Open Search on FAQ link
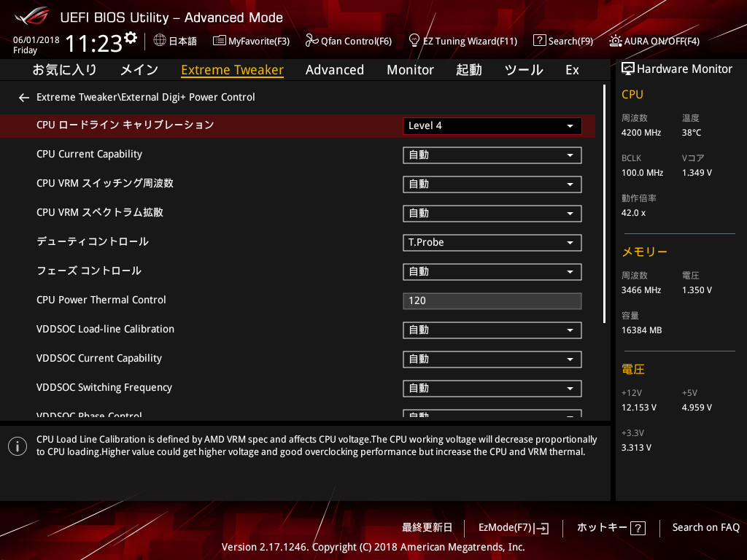The width and height of the screenshot is (747, 560). pos(705,528)
